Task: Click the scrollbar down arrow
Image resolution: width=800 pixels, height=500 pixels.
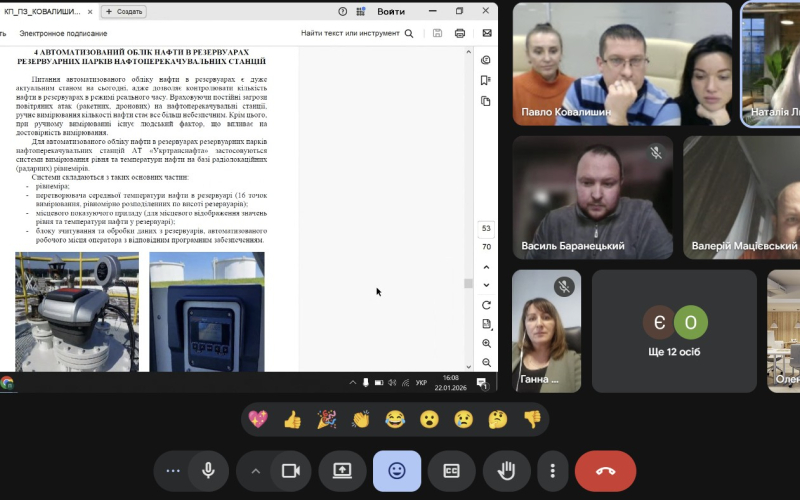Action: tap(468, 366)
